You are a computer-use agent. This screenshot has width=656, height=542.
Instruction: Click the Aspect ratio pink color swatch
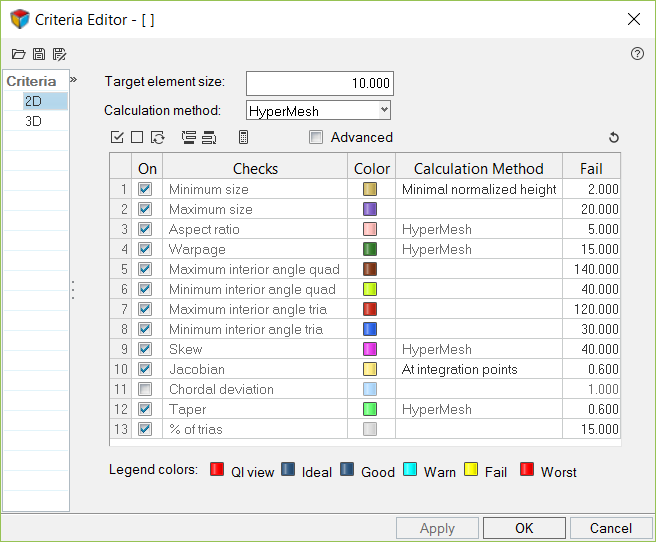370,229
